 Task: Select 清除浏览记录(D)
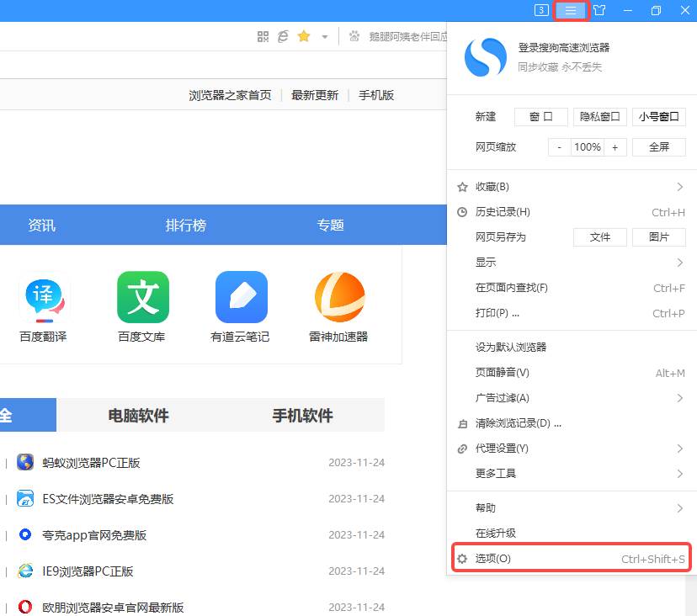[572, 423]
